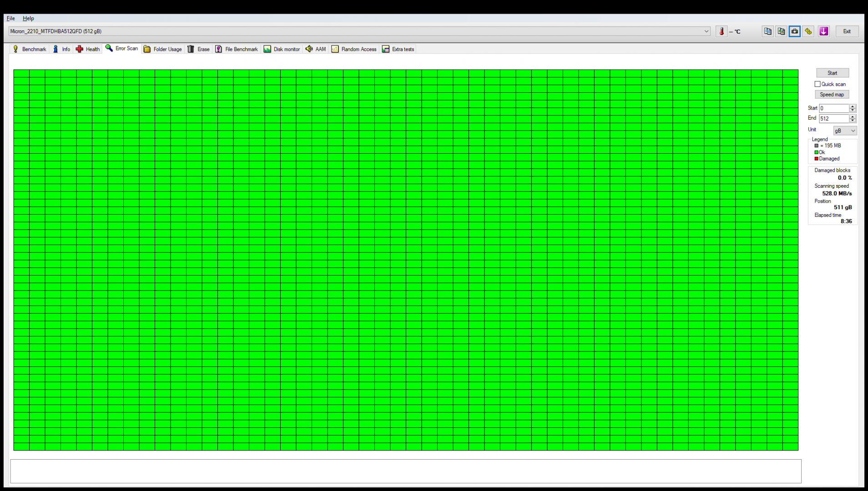This screenshot has width=868, height=491.
Task: Copy text results to clipboard icon
Action: pyautogui.click(x=768, y=31)
